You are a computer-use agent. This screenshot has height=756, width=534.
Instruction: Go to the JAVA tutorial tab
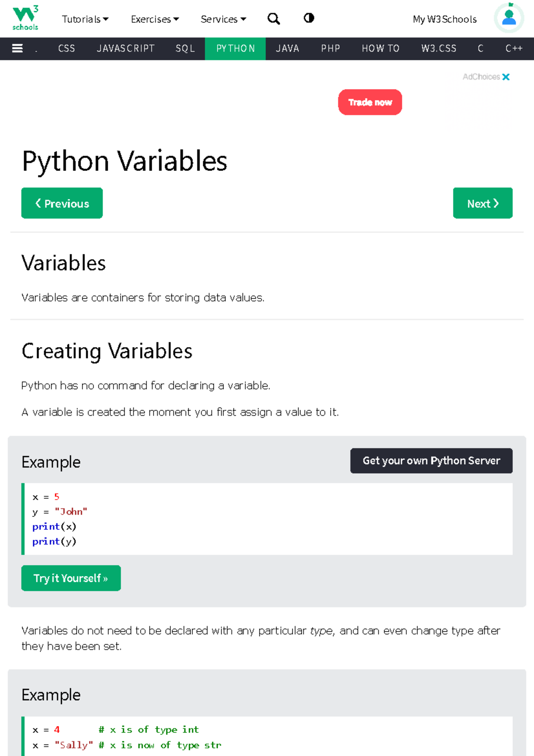287,49
